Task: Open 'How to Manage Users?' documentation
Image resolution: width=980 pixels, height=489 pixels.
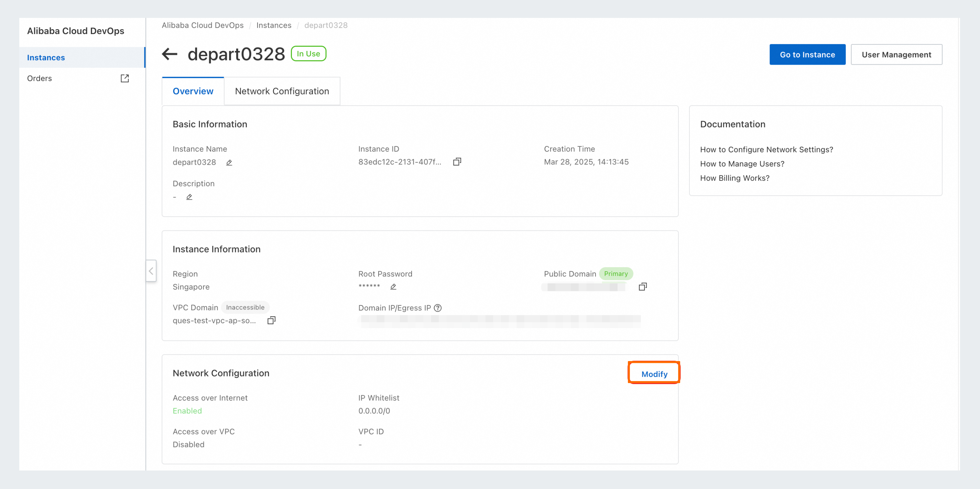Action: coord(742,164)
